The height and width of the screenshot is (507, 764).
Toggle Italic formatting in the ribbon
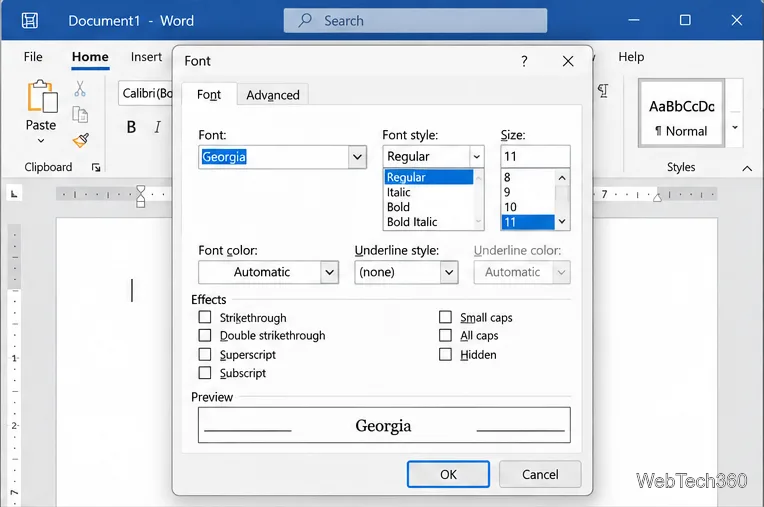tap(157, 127)
